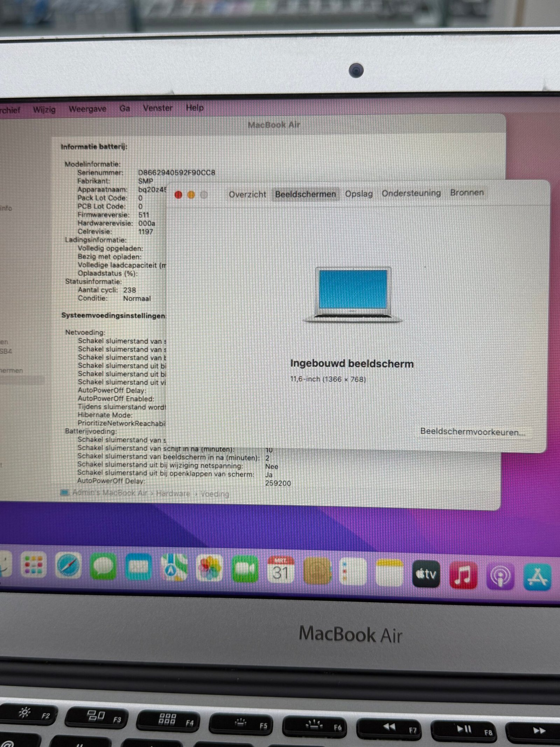Click the Batterijvoeding section label
The image size is (560, 747).
91,431
